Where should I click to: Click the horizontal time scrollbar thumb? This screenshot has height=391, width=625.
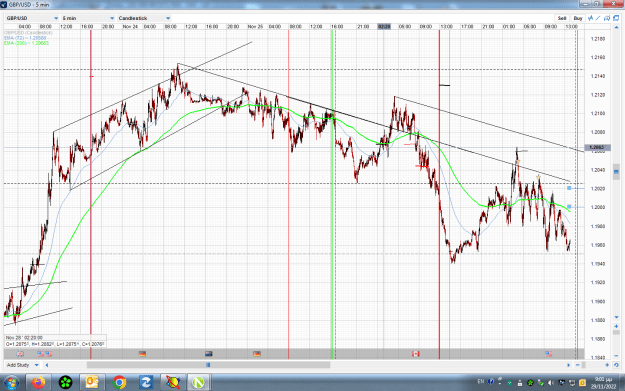click(x=208, y=365)
